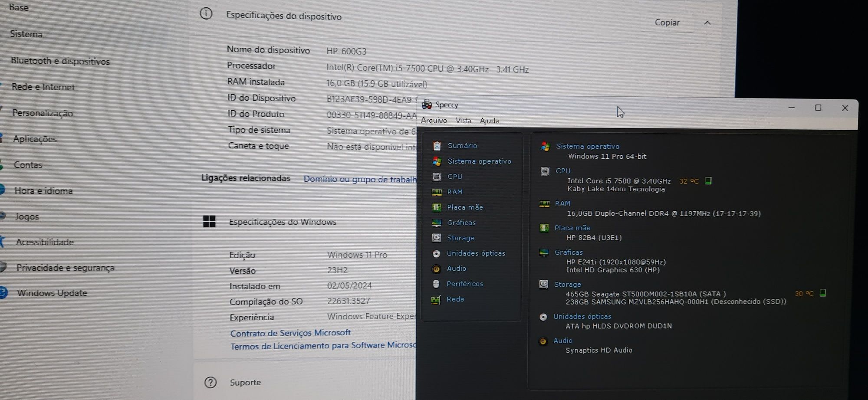Click the Speccy app icon in title bar
Image resolution: width=868 pixels, height=400 pixels.
click(427, 105)
